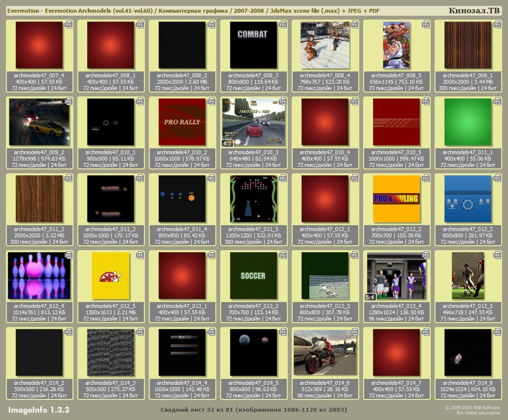Open the COMBAT thumbnail archmodels47_008_3
Viewport: 508px width, 420px height.
pos(254,45)
